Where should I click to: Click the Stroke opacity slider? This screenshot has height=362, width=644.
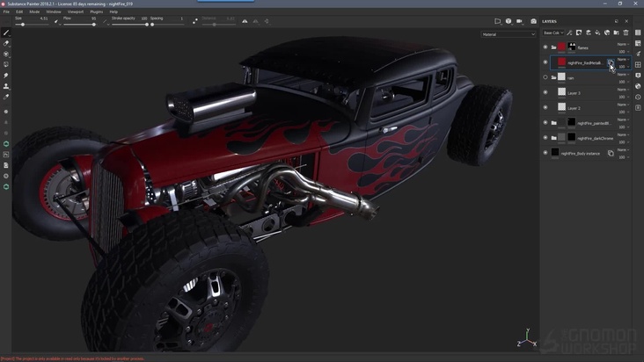(128, 24)
